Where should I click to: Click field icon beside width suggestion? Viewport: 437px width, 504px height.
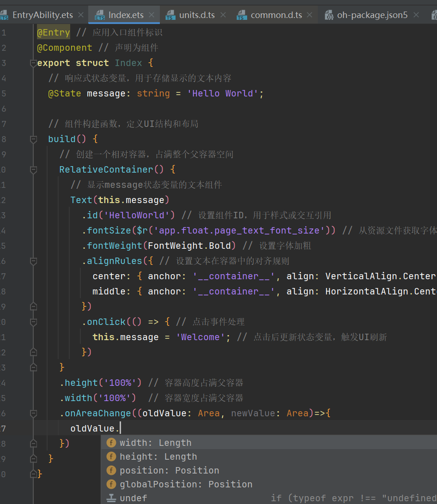[111, 443]
